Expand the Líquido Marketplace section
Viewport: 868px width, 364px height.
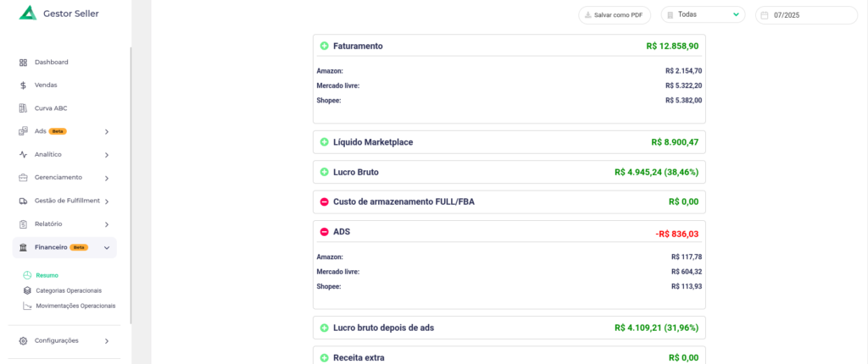coord(325,142)
